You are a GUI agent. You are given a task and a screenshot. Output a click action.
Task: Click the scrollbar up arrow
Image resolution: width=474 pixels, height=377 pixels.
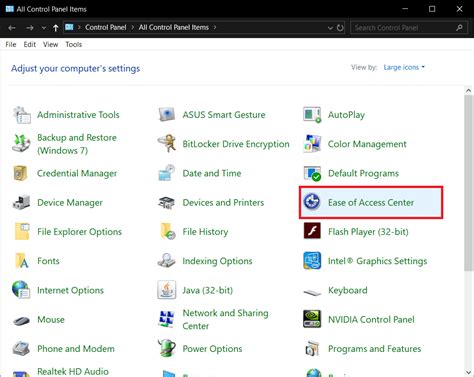468,90
